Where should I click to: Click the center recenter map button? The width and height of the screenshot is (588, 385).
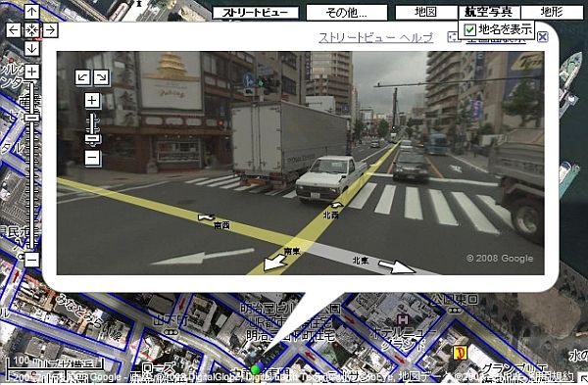(32, 30)
